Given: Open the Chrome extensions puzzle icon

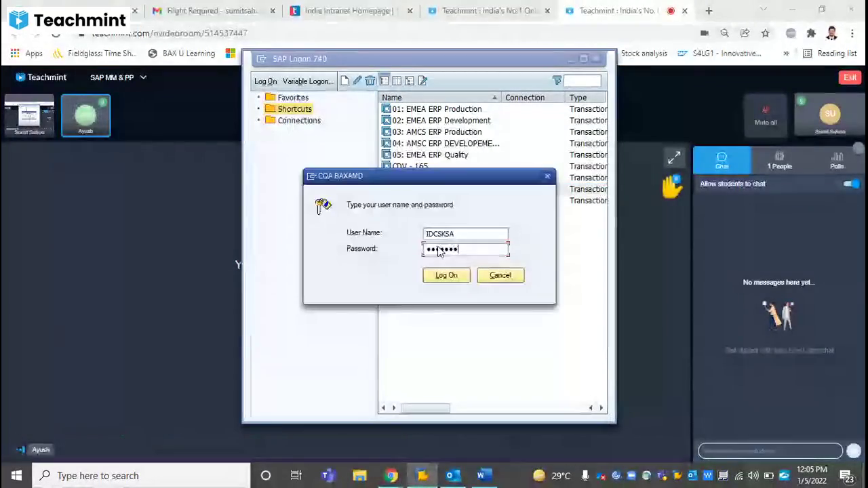Looking at the screenshot, I should pos(811,33).
